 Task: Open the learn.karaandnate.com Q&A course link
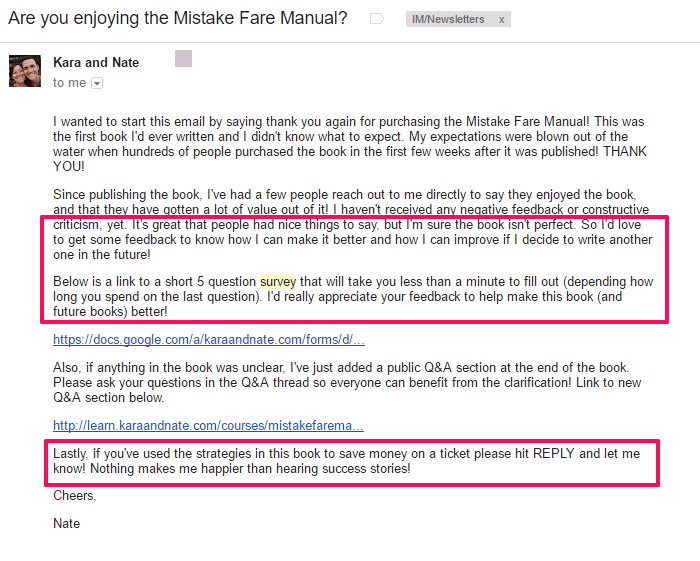pyautogui.click(x=208, y=426)
